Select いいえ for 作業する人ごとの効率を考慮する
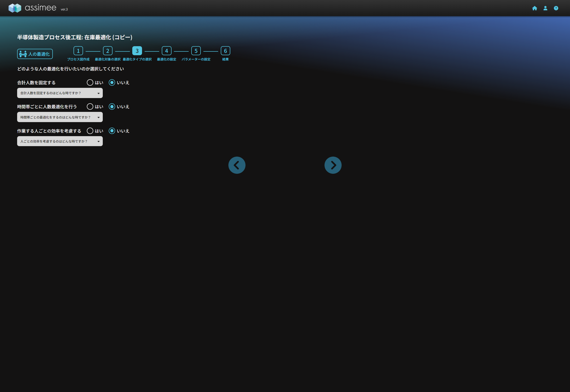 112,131
